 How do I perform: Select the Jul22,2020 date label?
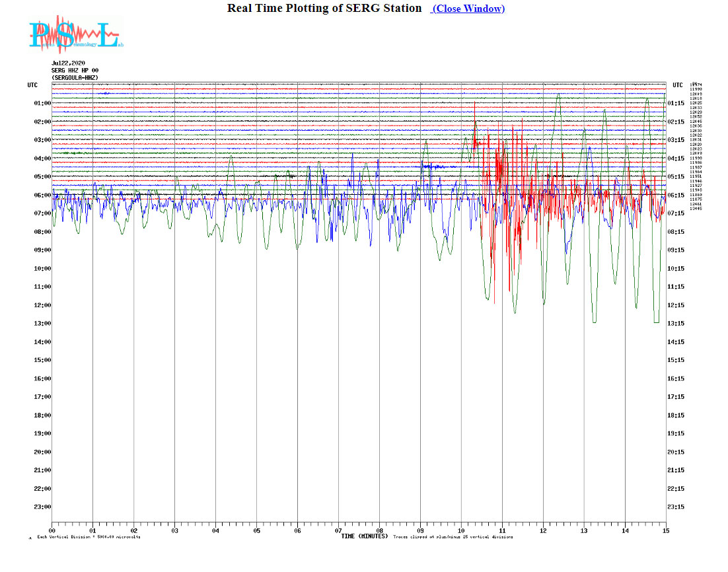[x=68, y=63]
